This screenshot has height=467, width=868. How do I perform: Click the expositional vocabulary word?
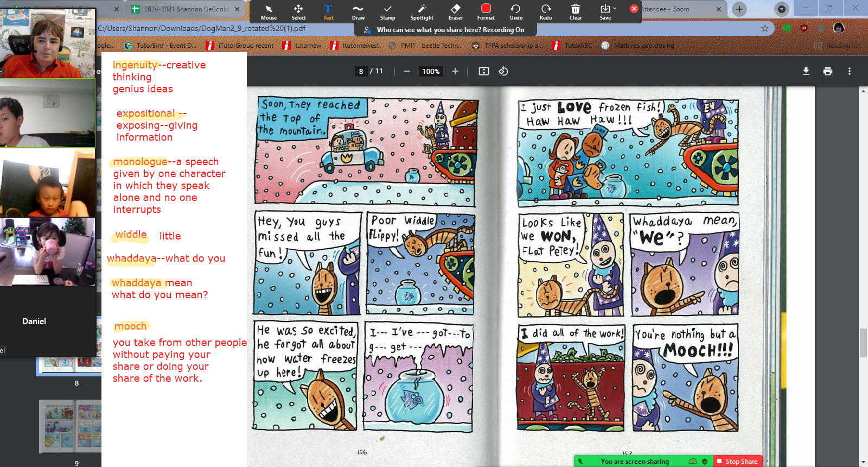[x=146, y=113]
